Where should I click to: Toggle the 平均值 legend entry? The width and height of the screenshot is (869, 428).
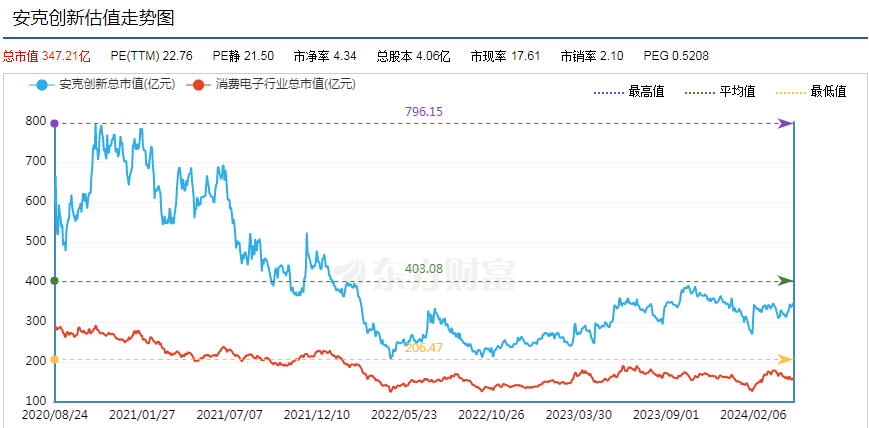pyautogui.click(x=720, y=92)
